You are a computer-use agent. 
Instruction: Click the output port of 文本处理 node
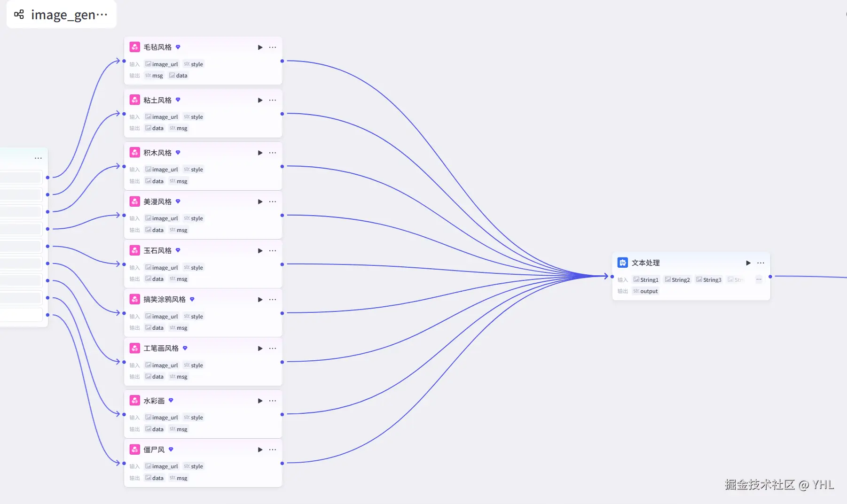(770, 277)
